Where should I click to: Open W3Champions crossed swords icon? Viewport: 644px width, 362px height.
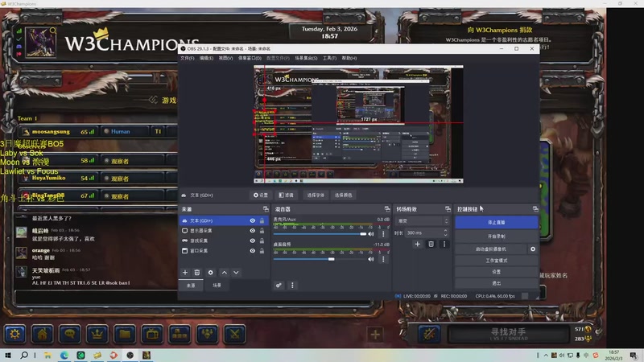235,334
